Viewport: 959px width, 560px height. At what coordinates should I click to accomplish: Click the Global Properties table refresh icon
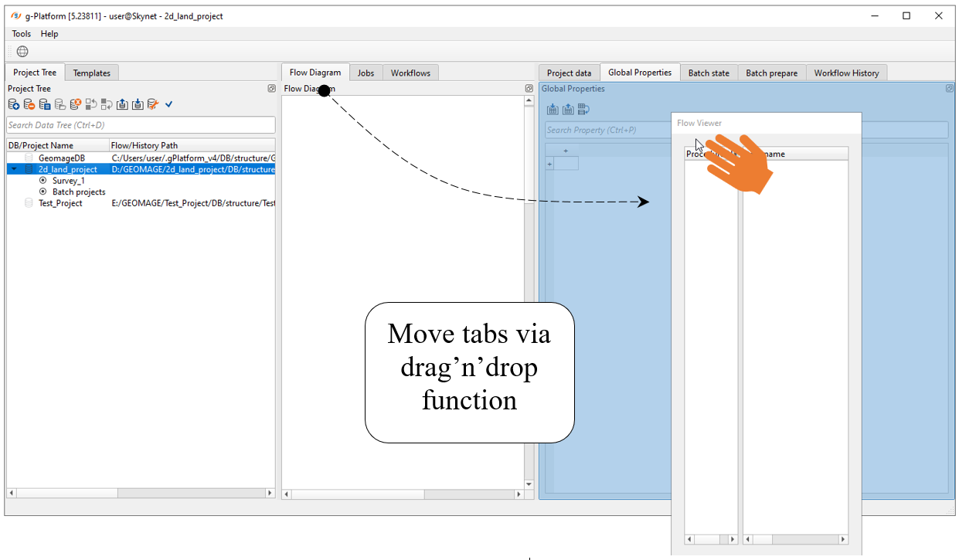pyautogui.click(x=583, y=109)
